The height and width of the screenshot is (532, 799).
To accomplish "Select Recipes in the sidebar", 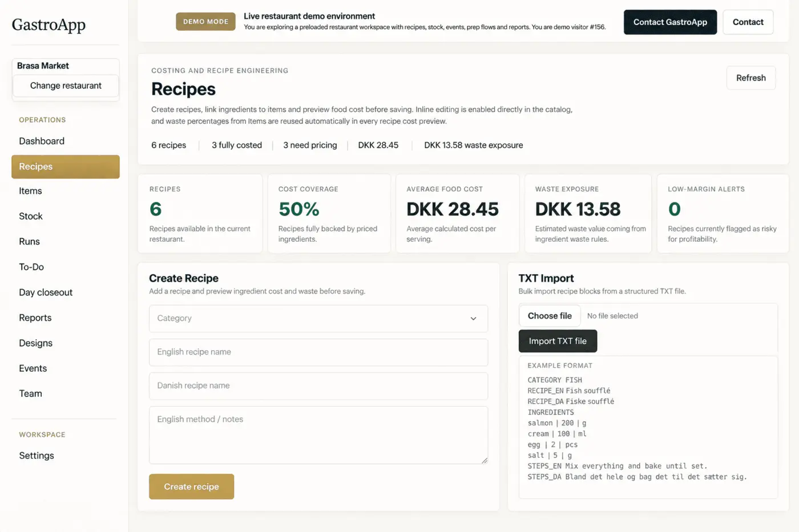I will click(66, 166).
